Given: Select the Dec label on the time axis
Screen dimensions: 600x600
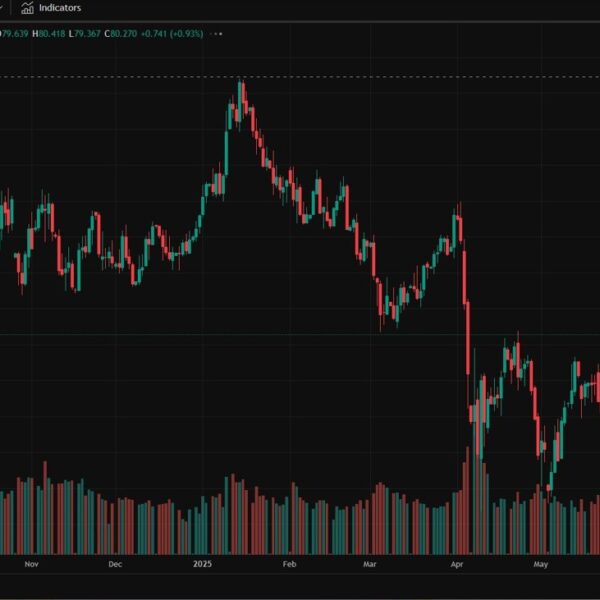Looking at the screenshot, I should pos(115,564).
